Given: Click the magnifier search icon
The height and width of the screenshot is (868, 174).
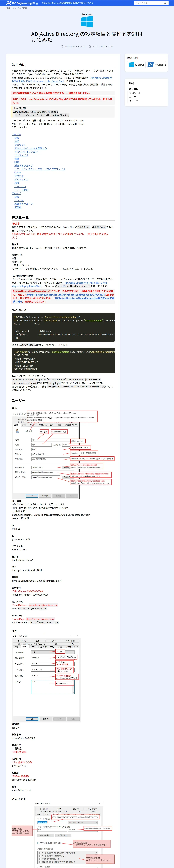Looking at the screenshot, I should (165, 3).
